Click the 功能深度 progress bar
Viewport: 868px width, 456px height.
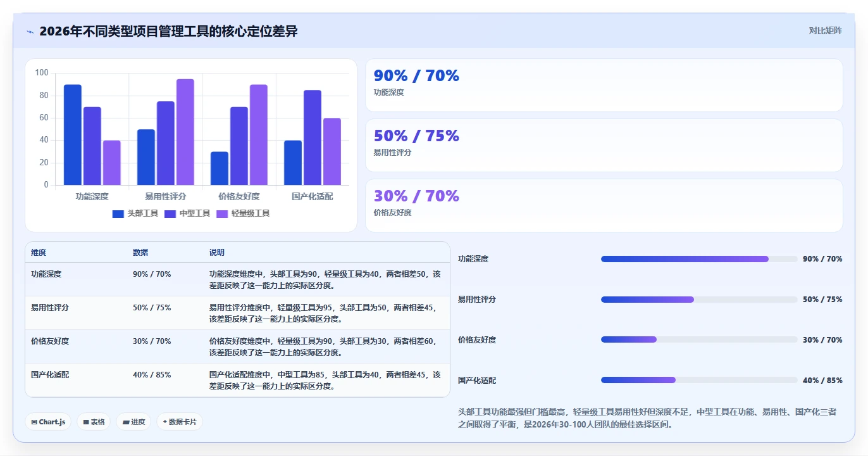pos(699,259)
